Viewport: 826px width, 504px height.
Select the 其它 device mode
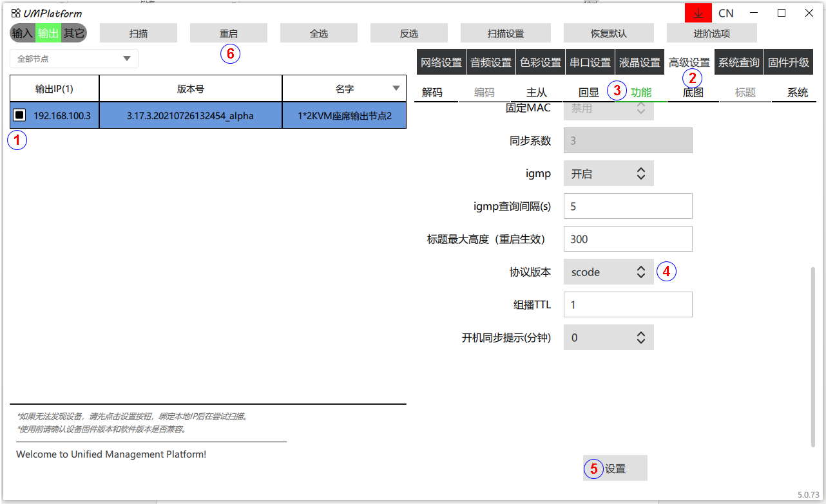pos(73,33)
